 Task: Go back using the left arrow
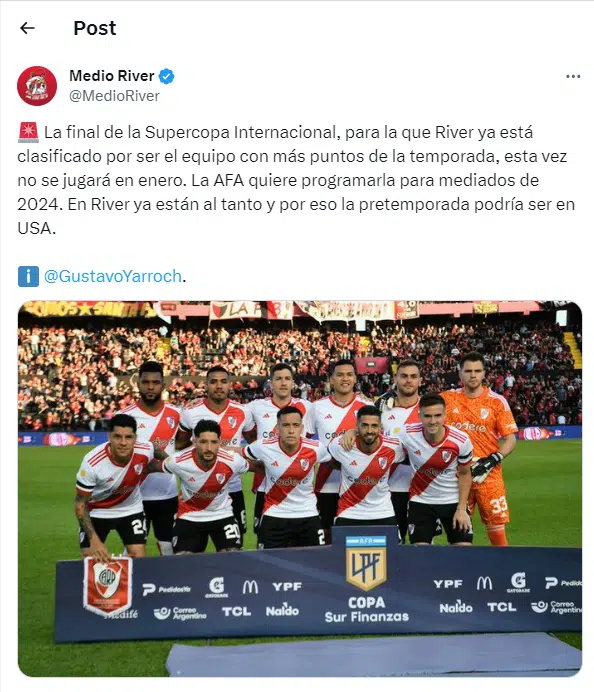[x=27, y=28]
